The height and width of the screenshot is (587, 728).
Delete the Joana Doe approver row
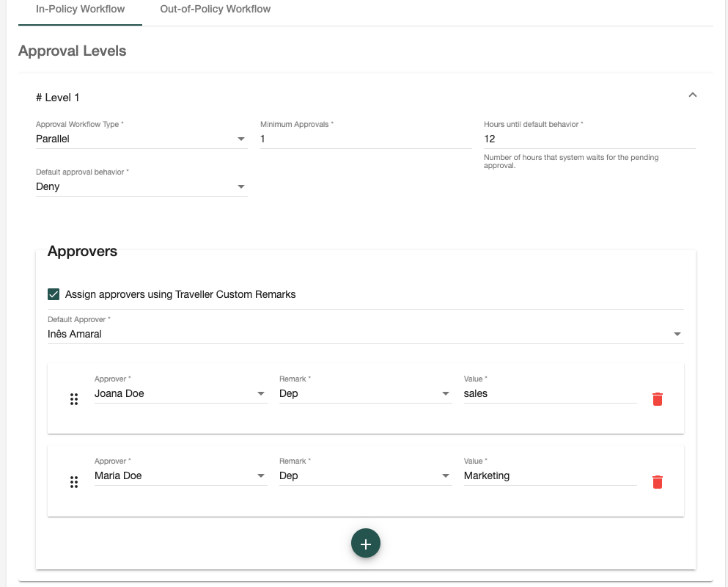click(x=658, y=399)
